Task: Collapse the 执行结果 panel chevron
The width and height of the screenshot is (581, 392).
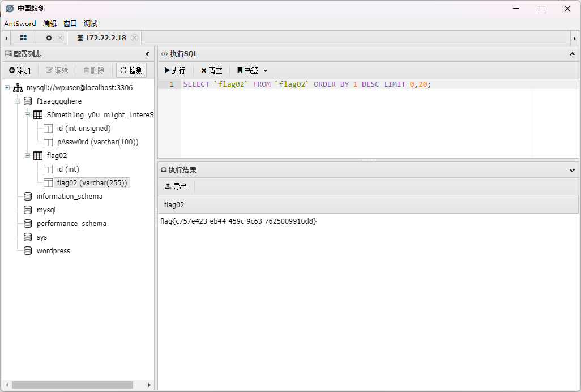Action: point(572,171)
